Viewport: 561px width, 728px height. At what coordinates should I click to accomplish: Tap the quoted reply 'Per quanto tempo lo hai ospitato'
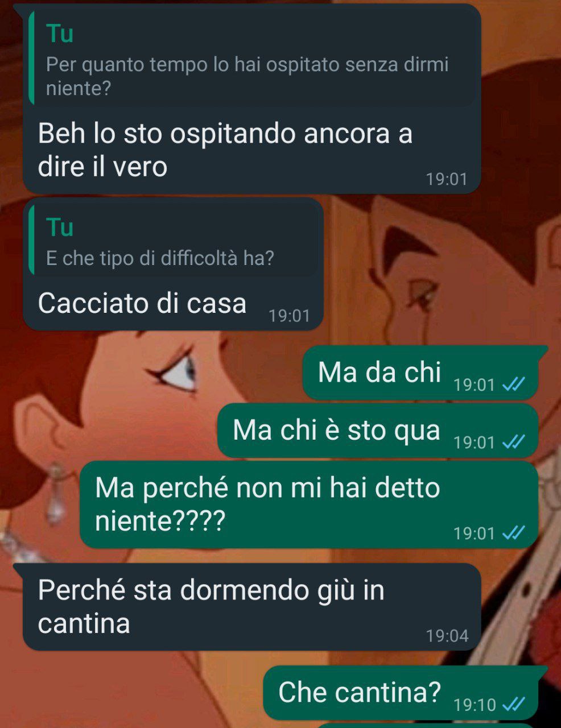pos(253,59)
